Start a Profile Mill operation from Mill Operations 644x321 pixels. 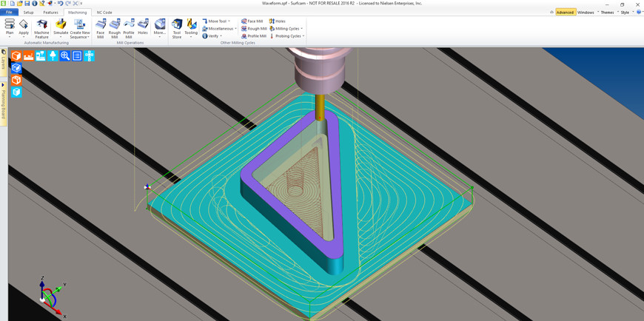[129, 29]
